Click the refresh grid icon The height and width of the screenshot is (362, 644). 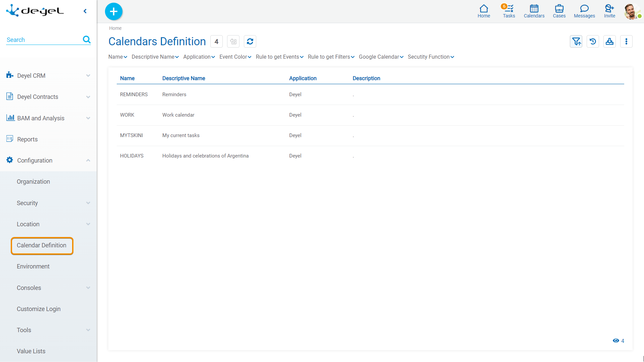point(250,42)
